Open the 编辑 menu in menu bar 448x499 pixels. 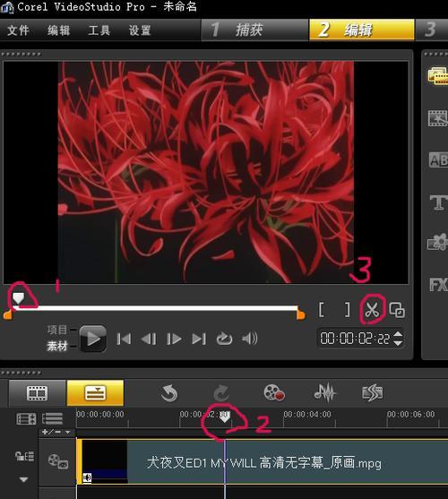(x=58, y=30)
